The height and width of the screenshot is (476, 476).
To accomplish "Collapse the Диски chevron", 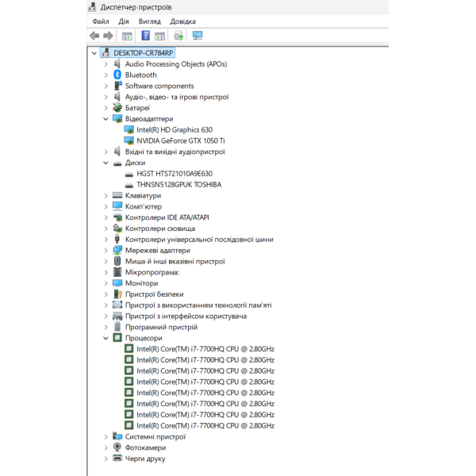I will (x=106, y=163).
